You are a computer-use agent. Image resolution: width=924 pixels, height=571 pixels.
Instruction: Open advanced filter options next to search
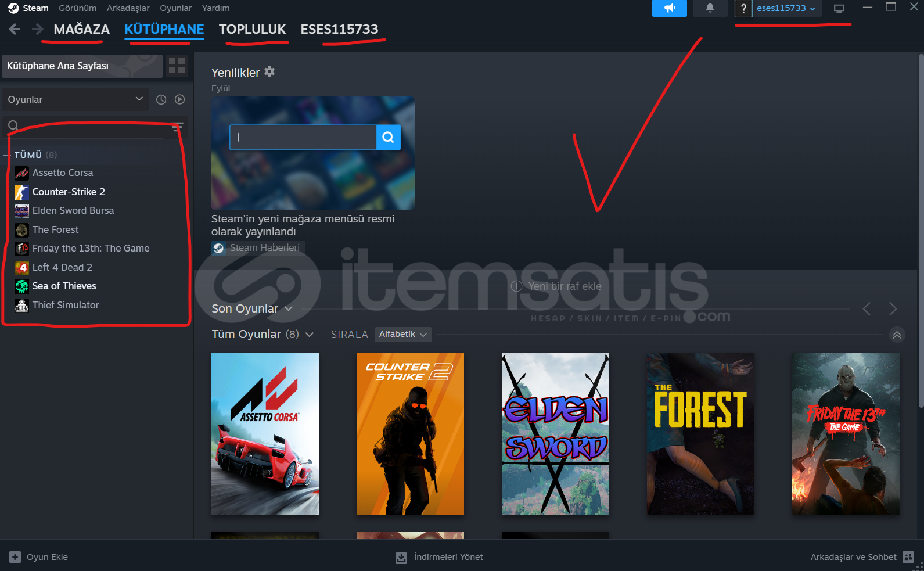pyautogui.click(x=178, y=127)
